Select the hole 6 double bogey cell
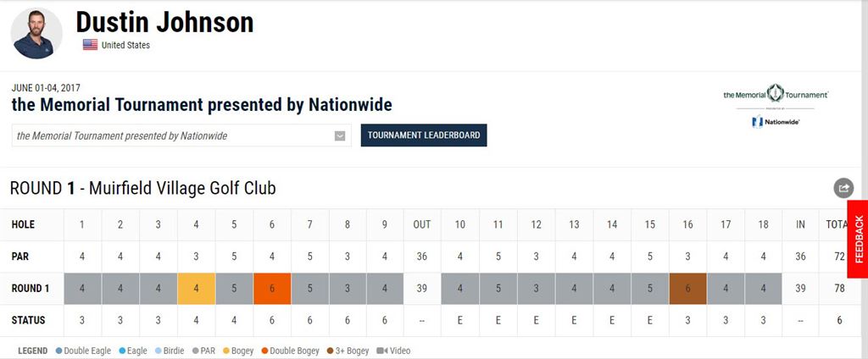The height and width of the screenshot is (359, 868). click(x=272, y=289)
